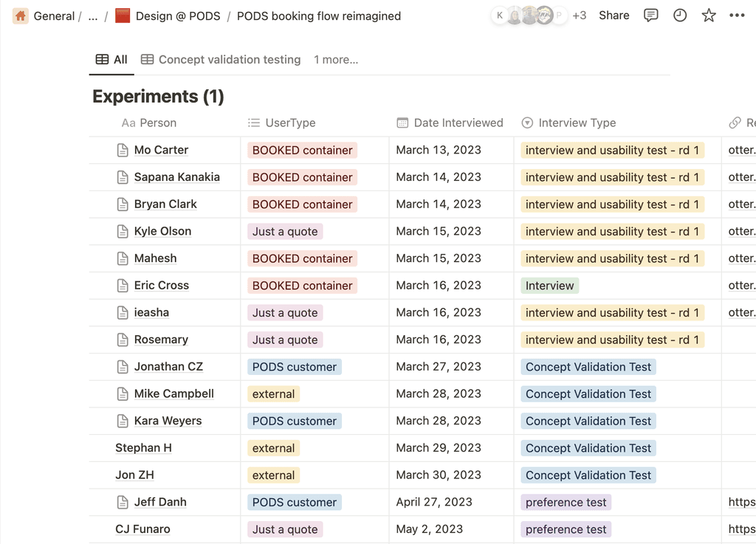
Task: Click Eric Cross's green Interview tag
Action: pyautogui.click(x=549, y=286)
